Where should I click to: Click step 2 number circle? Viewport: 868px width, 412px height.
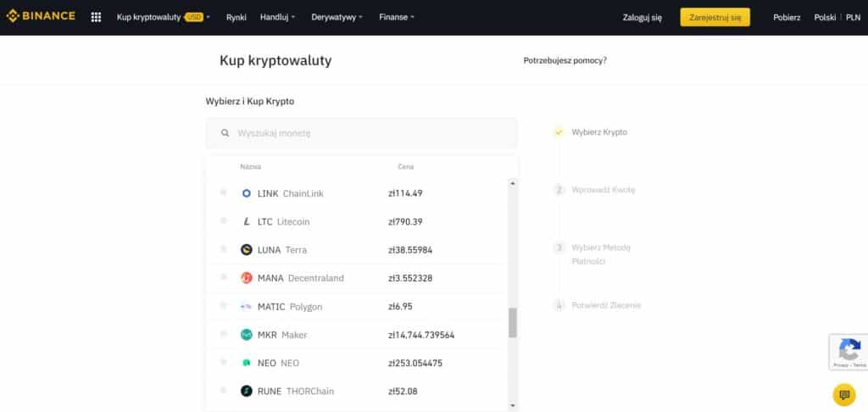[559, 190]
